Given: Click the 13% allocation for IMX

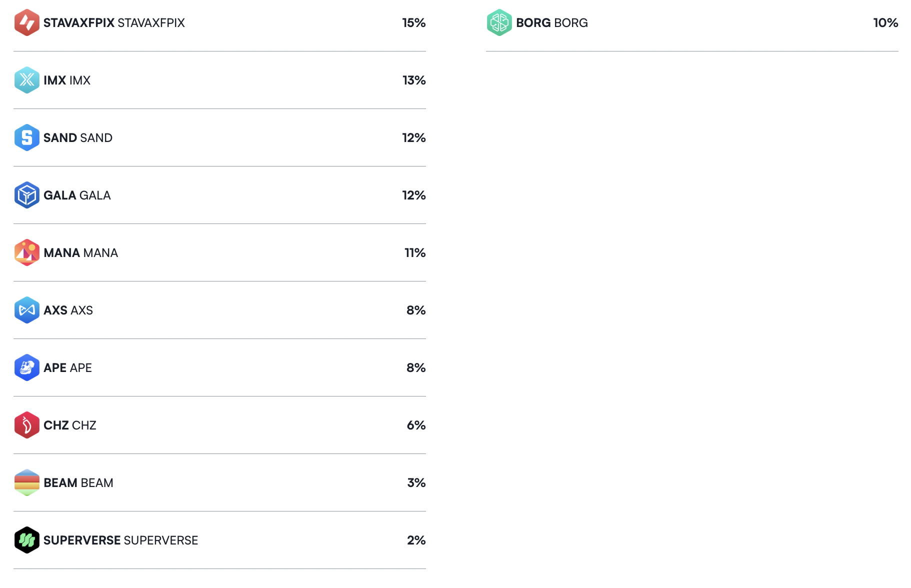Looking at the screenshot, I should tap(413, 80).
